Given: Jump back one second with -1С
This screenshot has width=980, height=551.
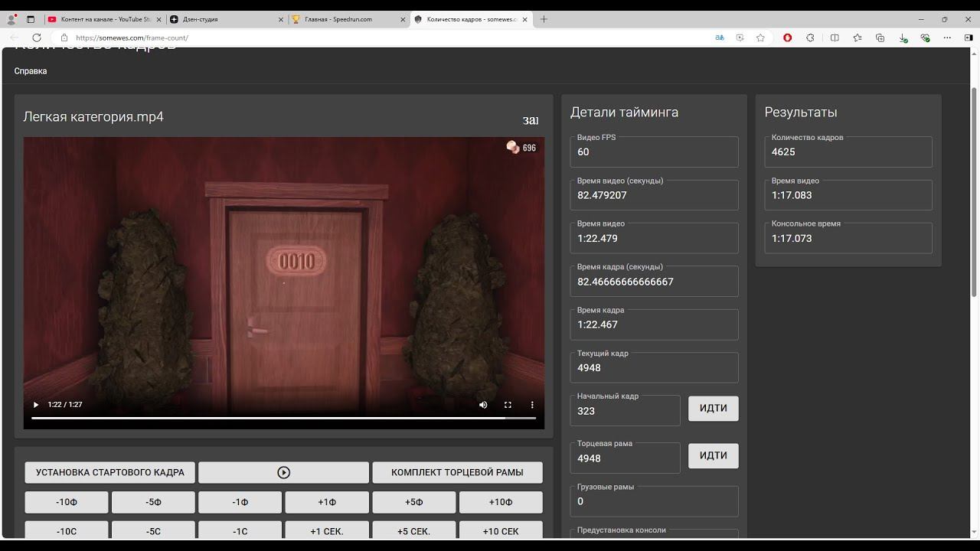Looking at the screenshot, I should [240, 530].
